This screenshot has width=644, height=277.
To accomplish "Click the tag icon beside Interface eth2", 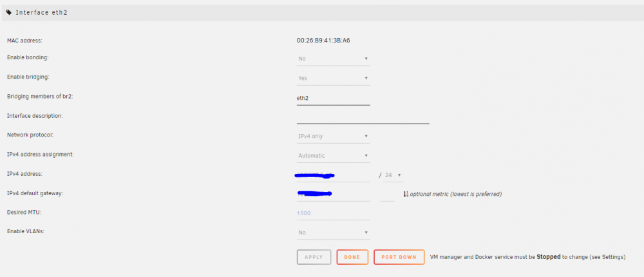I will [x=9, y=12].
